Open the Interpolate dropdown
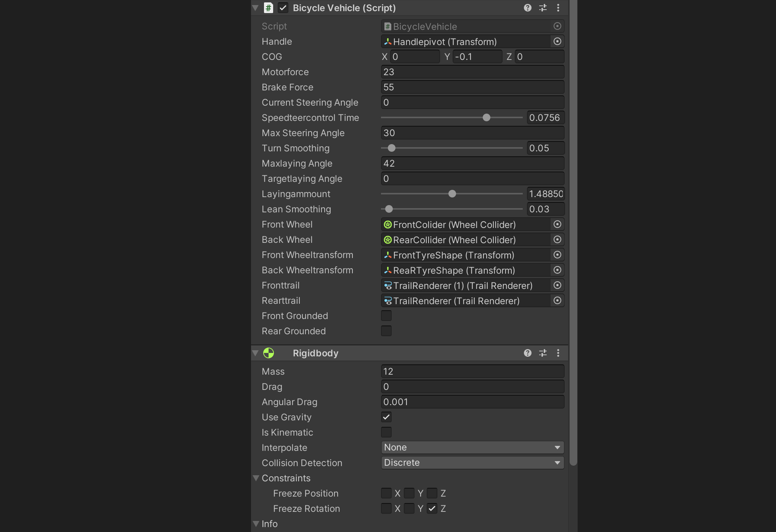This screenshot has width=776, height=532. tap(472, 447)
